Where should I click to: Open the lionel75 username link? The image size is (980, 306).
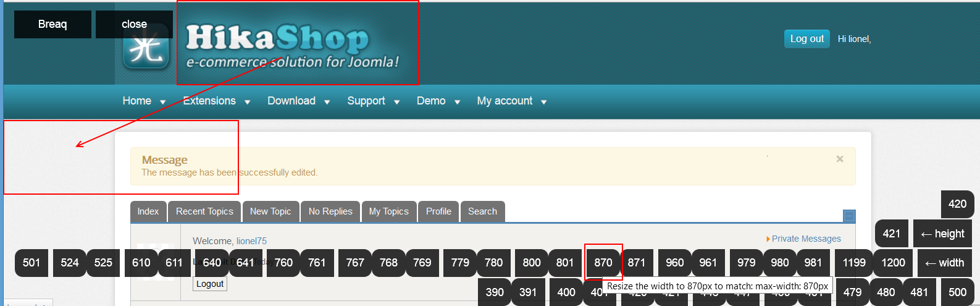click(x=251, y=241)
